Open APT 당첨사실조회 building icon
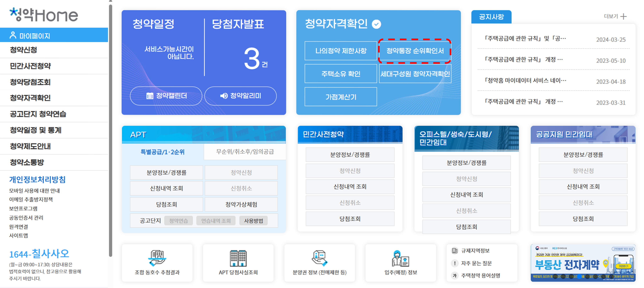This screenshot has height=288, width=644. [238, 258]
